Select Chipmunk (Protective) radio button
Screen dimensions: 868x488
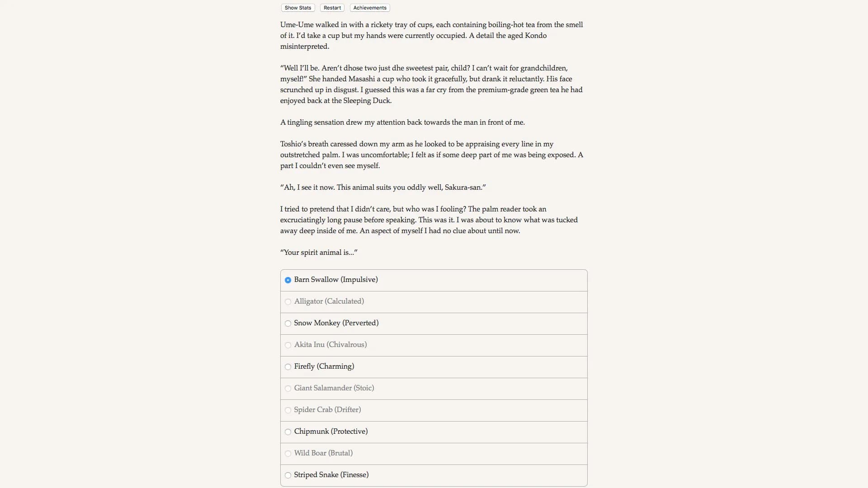pyautogui.click(x=288, y=432)
